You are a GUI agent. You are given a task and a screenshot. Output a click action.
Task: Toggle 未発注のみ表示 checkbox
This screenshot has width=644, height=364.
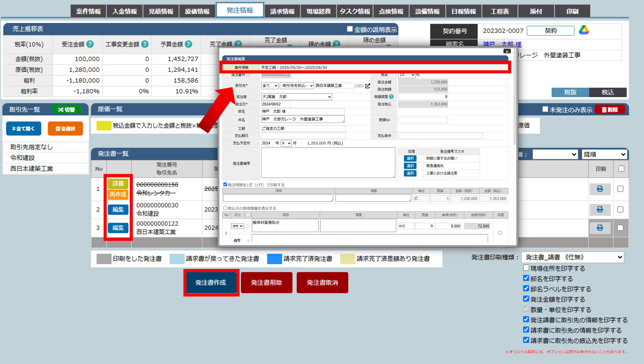tap(545, 109)
